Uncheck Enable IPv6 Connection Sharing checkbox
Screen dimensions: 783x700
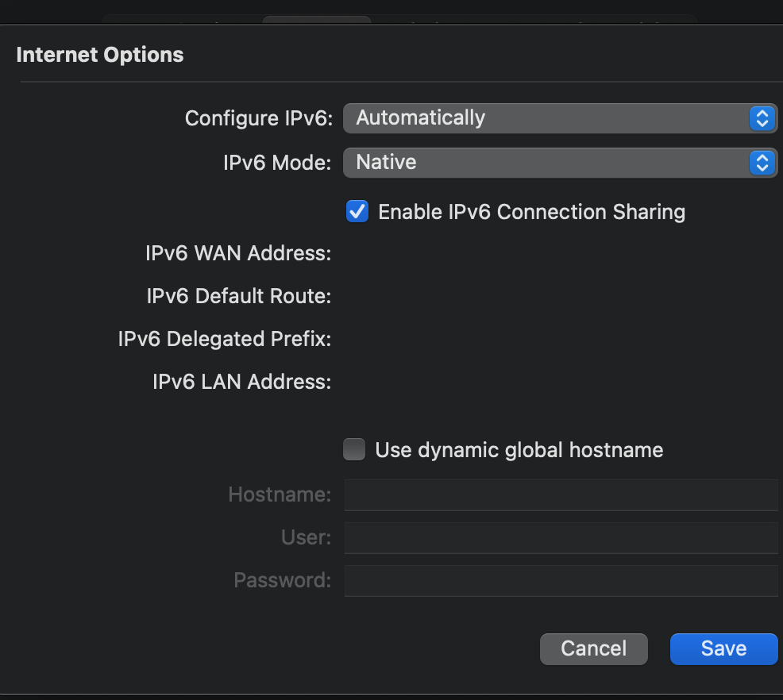[x=357, y=211]
